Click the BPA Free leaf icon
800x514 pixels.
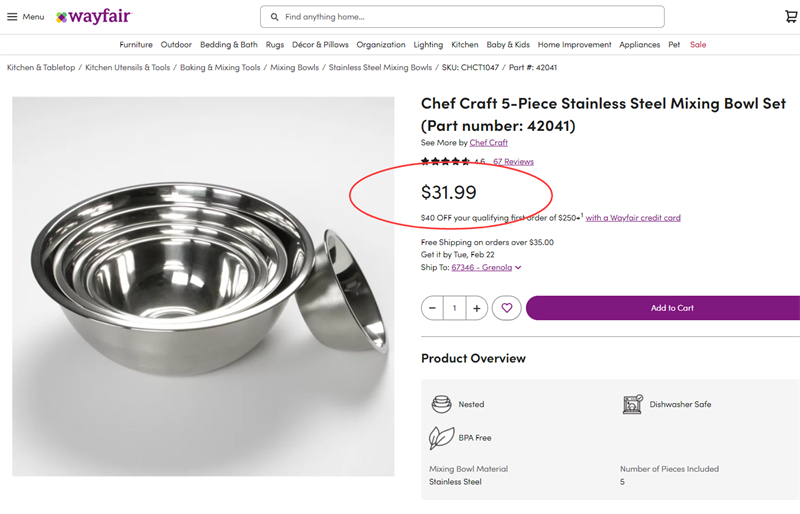(x=441, y=438)
